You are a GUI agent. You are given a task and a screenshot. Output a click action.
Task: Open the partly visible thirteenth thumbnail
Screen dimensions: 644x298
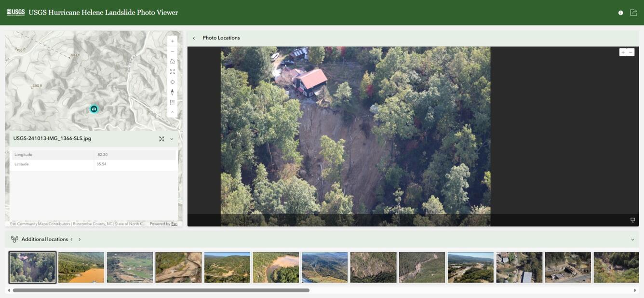point(617,267)
